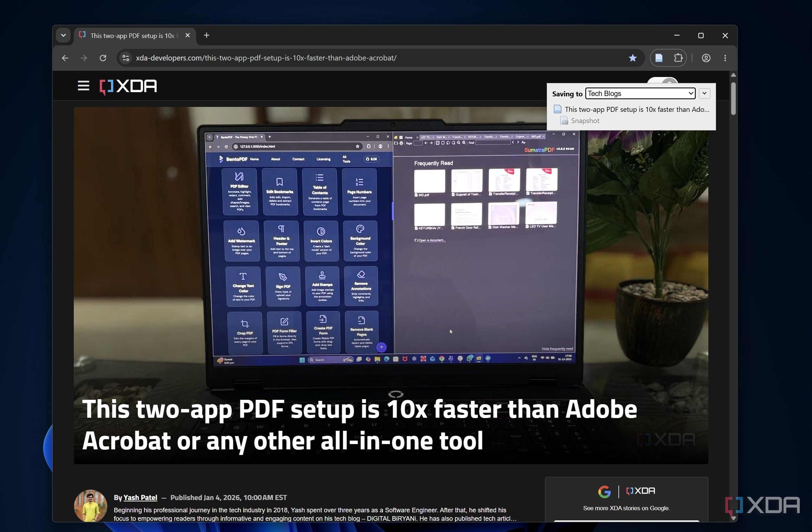Open a new browser tab
Image resolution: width=812 pixels, height=532 pixels.
[x=207, y=35]
